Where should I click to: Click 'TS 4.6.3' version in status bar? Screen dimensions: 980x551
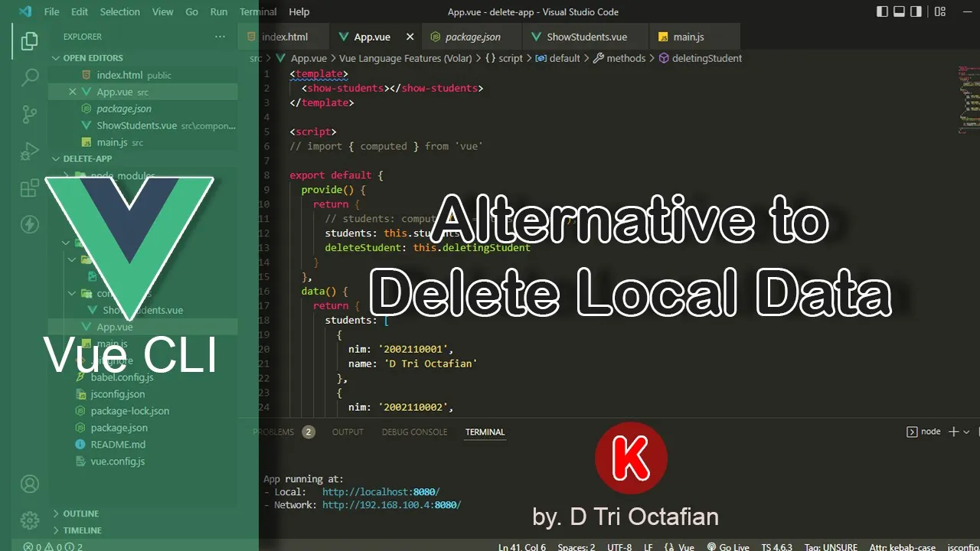click(x=776, y=546)
